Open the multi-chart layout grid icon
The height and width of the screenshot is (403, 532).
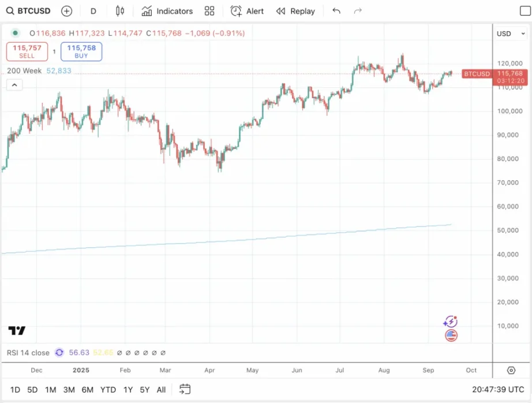(x=209, y=11)
